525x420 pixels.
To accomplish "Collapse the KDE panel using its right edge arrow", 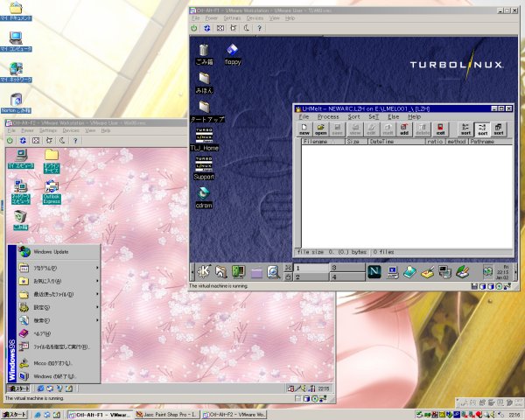I will [515, 272].
